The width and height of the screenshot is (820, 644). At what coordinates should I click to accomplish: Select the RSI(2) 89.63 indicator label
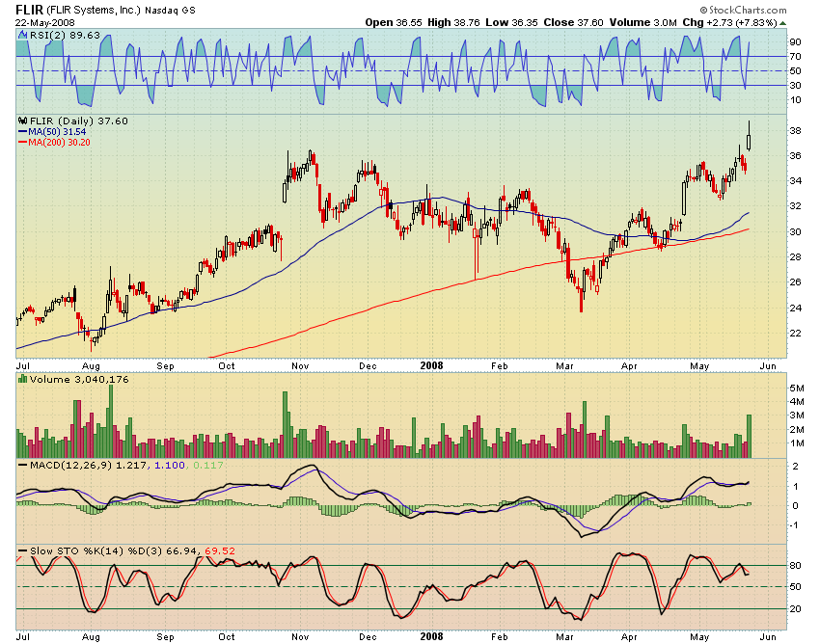tap(65, 35)
